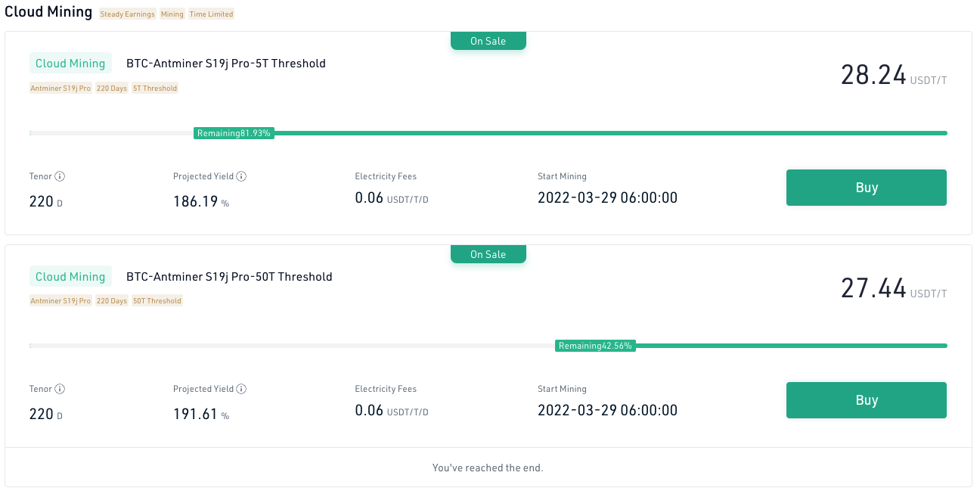The height and width of the screenshot is (494, 980).
Task: Click the Time Limited tag
Action: 211,14
